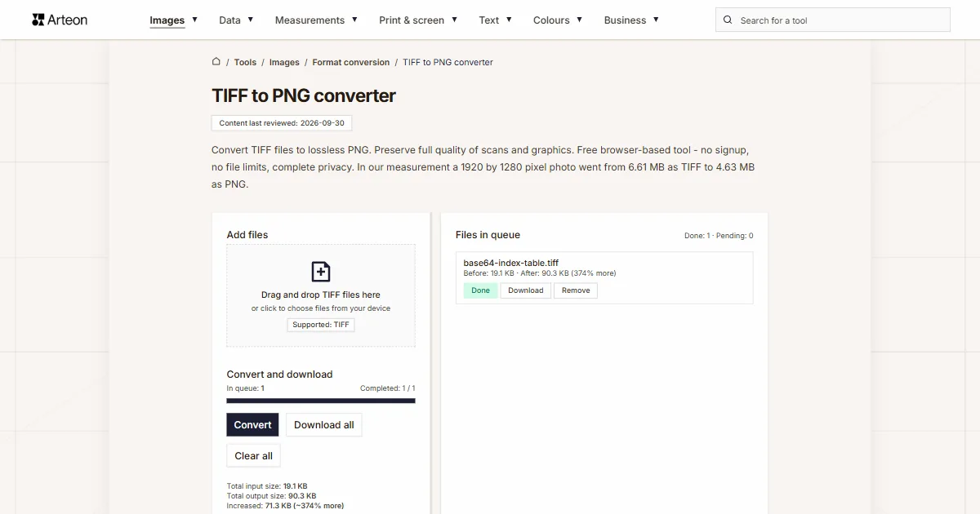Screen dimensions: 980x514
Task: Go to Tools breadcrumb link
Action: click(245, 62)
